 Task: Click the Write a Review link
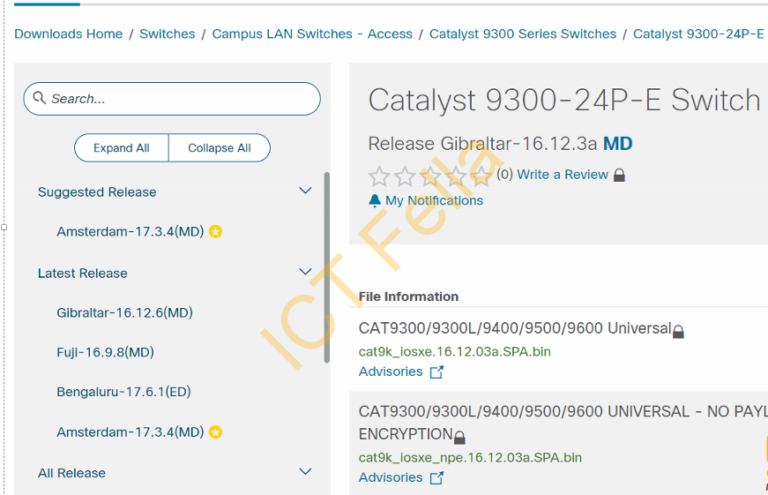pos(562,175)
